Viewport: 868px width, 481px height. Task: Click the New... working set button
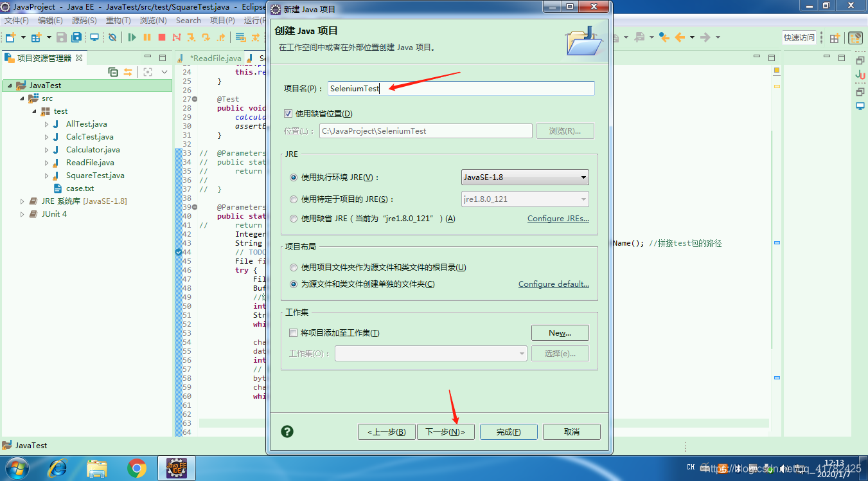pos(560,333)
